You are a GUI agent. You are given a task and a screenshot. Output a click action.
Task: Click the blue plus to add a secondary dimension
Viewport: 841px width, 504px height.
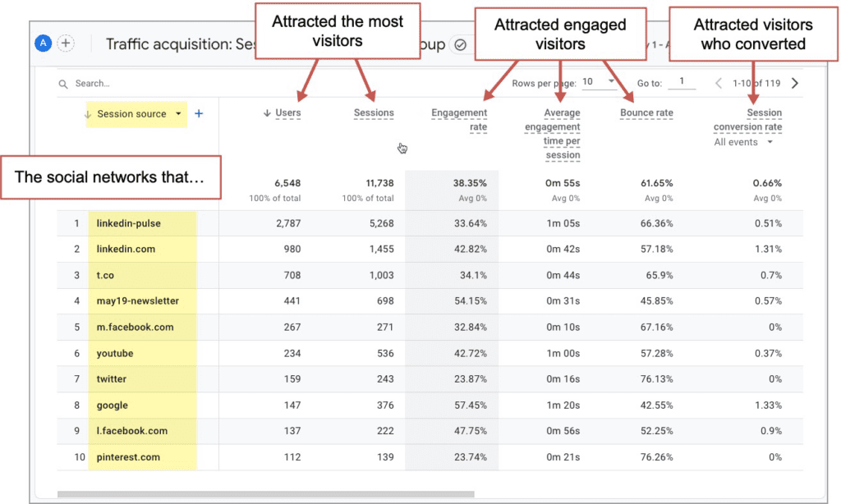(199, 115)
